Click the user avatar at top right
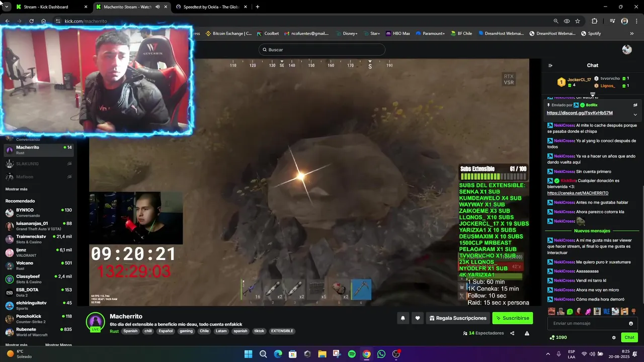The image size is (644, 362). point(627,49)
